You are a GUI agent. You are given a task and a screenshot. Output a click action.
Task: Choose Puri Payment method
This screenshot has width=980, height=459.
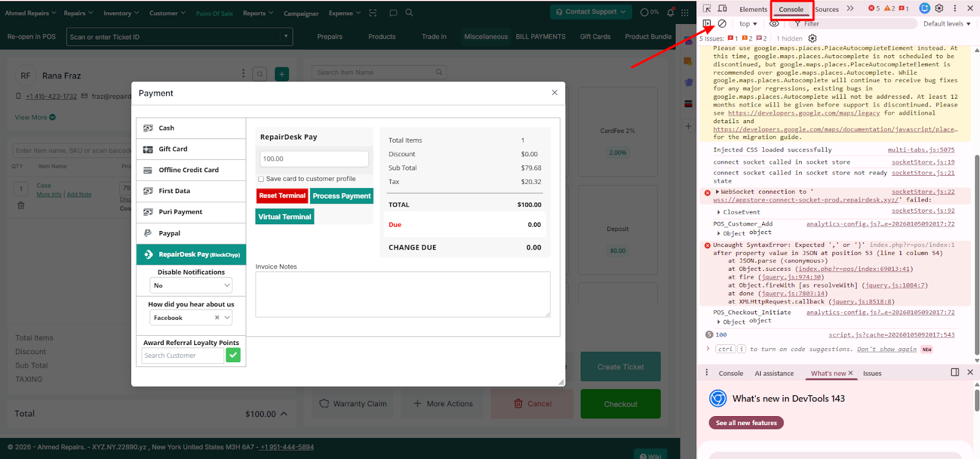pyautogui.click(x=191, y=212)
